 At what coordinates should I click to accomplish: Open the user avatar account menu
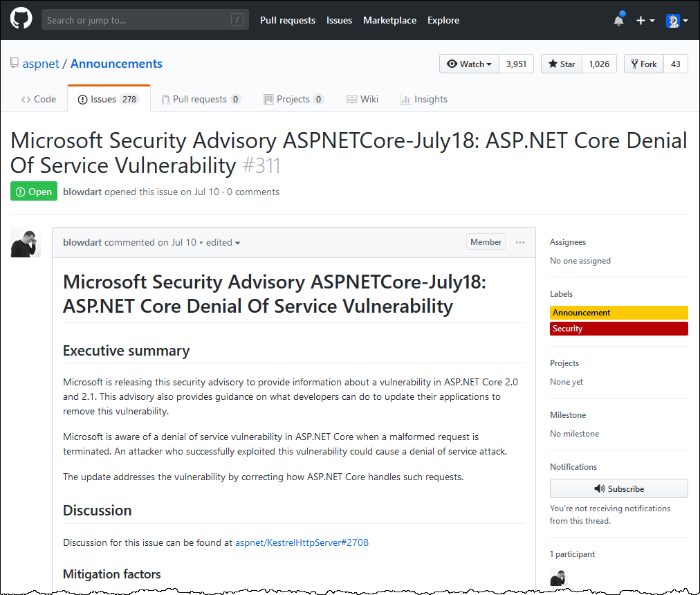(x=676, y=21)
